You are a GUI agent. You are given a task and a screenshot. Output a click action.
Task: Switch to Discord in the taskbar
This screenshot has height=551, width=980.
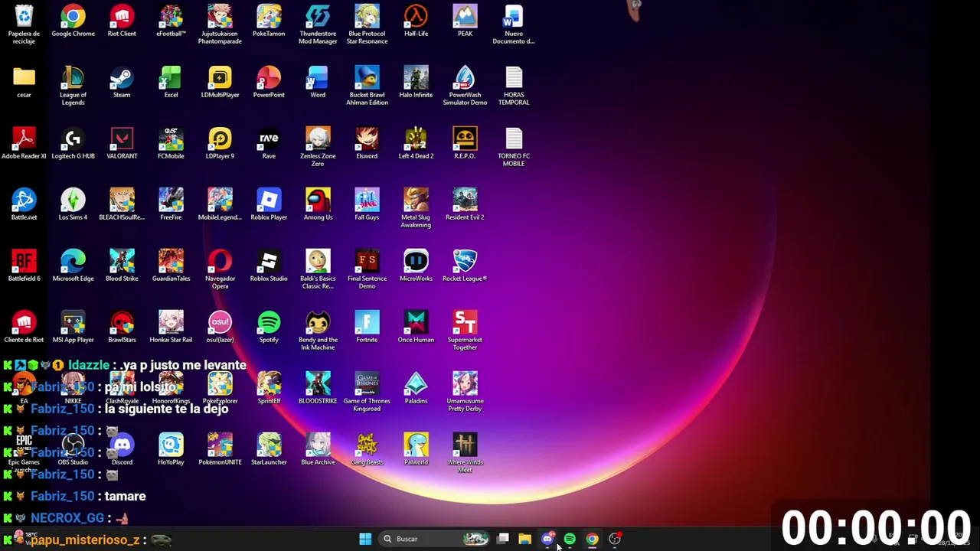coord(547,539)
